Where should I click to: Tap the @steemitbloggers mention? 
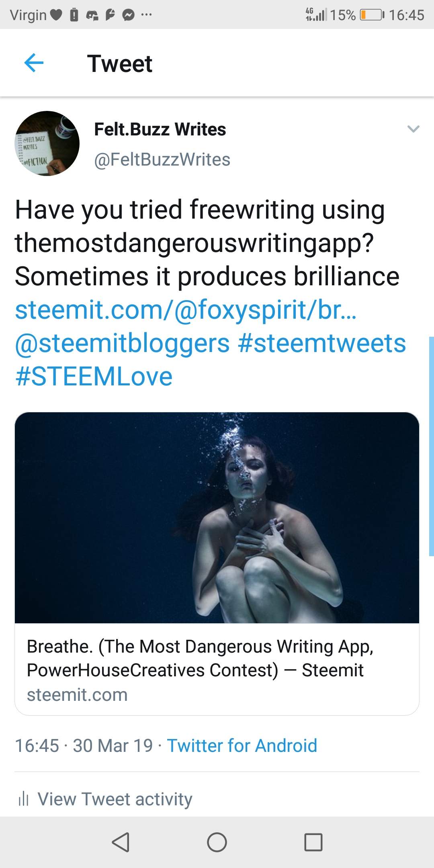click(122, 344)
